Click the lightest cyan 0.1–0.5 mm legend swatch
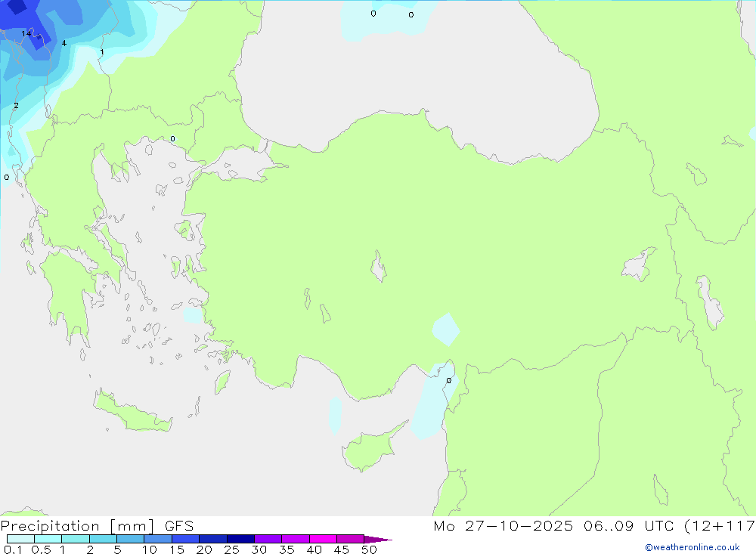The image size is (756, 554). tap(20, 539)
